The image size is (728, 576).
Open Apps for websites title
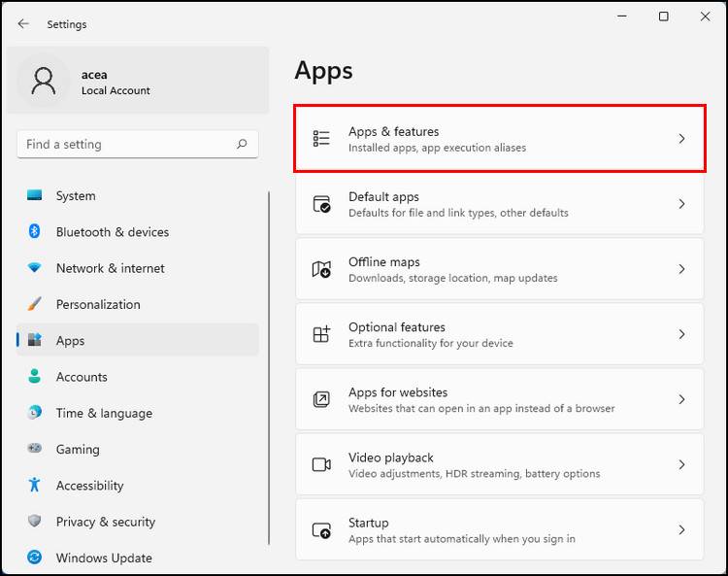(x=398, y=392)
